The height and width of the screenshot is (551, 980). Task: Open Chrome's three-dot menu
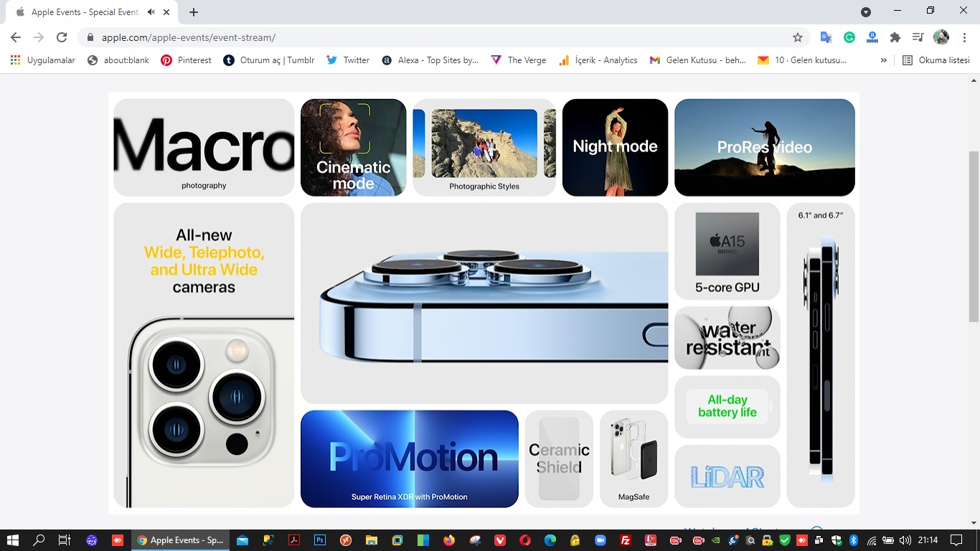(965, 37)
